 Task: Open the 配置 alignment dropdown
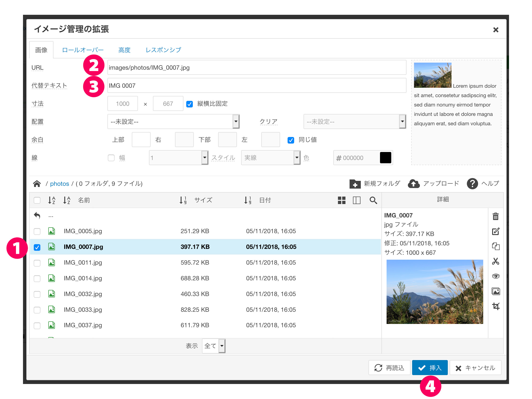(x=173, y=122)
